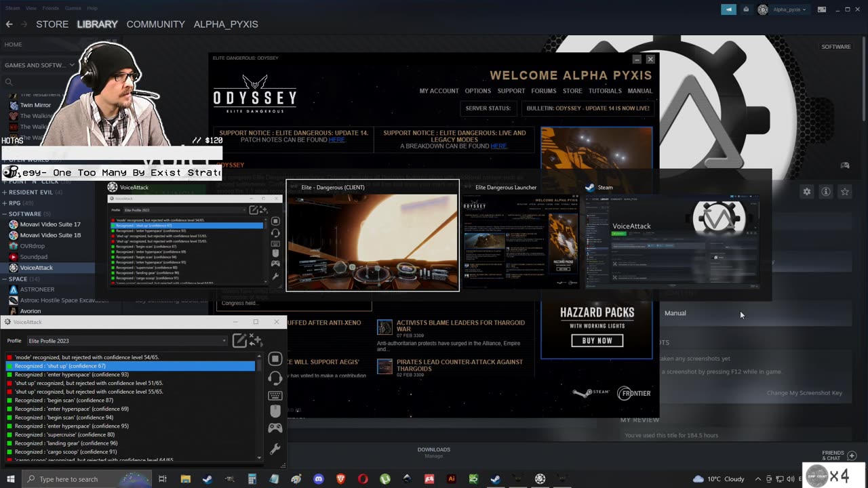This screenshot has height=488, width=868.
Task: Open Steam LIBRARY tab
Action: click(x=97, y=24)
